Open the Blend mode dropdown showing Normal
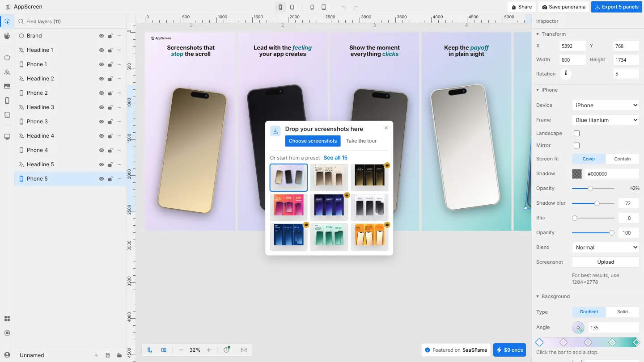 606,248
